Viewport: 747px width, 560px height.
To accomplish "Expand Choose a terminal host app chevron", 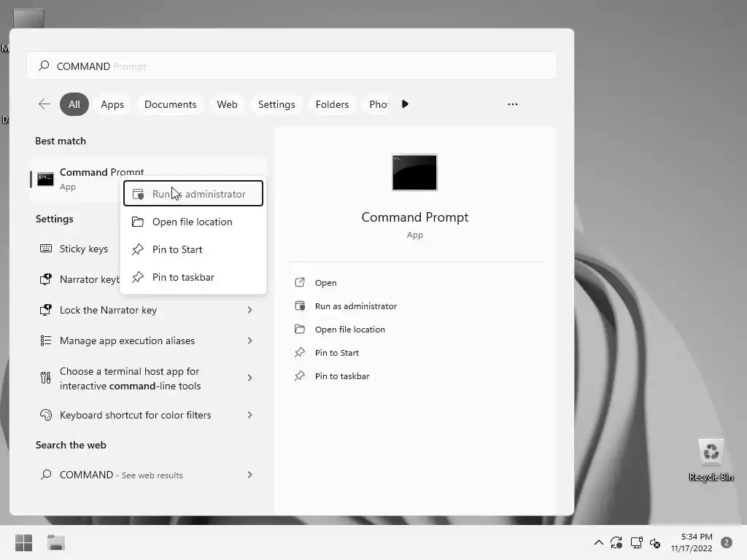I will click(x=249, y=378).
